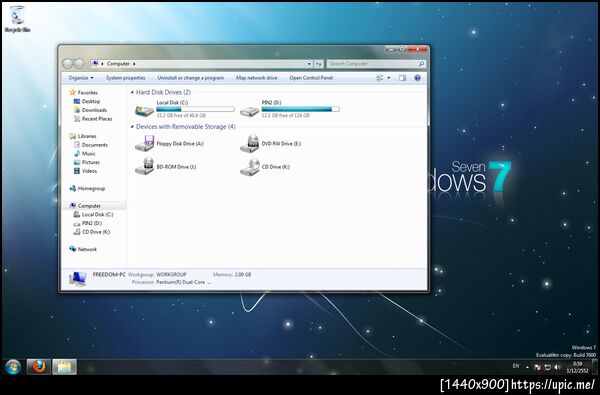The width and height of the screenshot is (600, 395).
Task: Collapse Devices with Removable Storage group
Action: coord(132,127)
